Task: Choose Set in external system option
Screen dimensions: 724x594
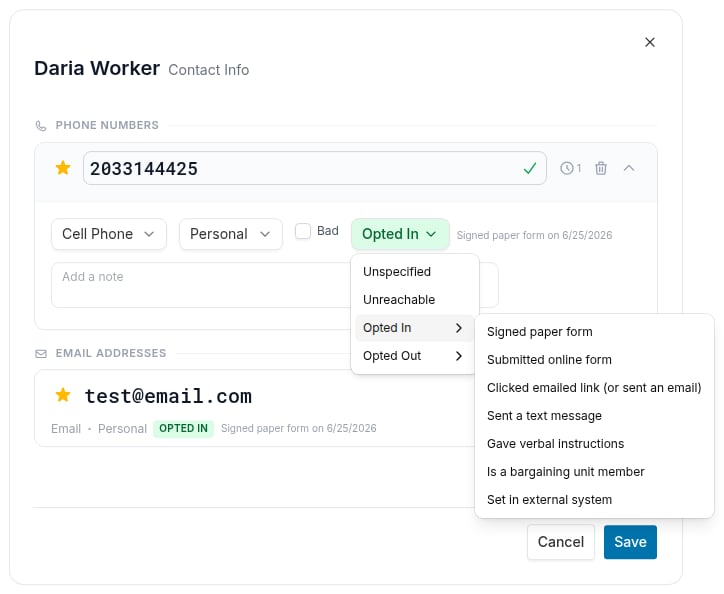Action: tap(594, 500)
